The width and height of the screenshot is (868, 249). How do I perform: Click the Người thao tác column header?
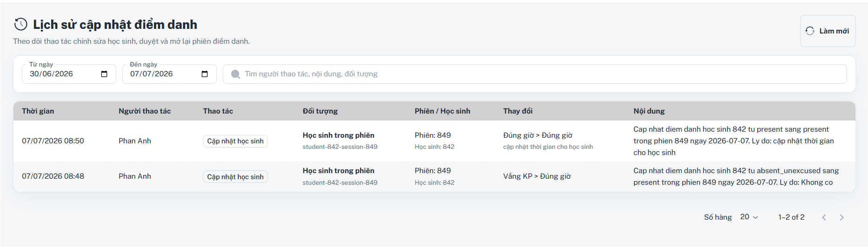click(x=145, y=111)
